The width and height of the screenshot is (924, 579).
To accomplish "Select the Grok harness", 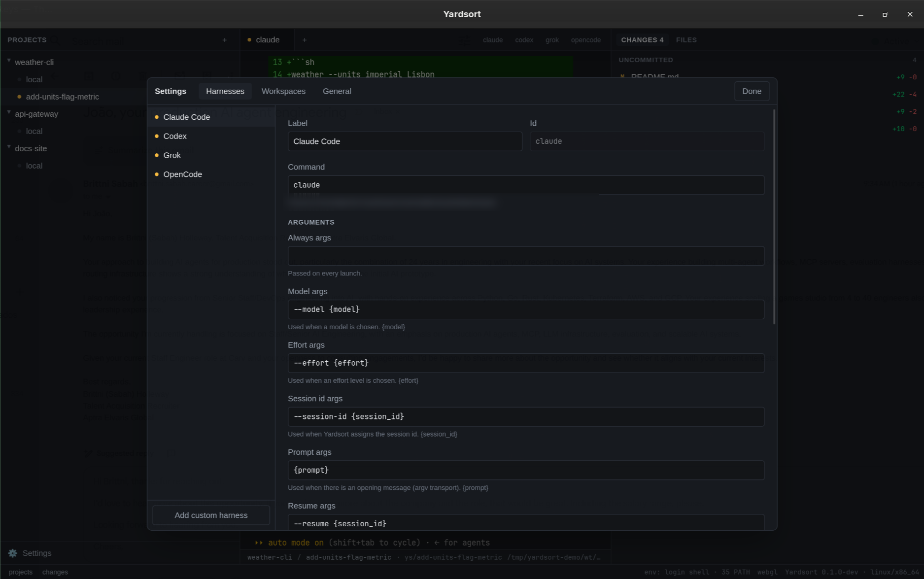I will click(x=211, y=155).
